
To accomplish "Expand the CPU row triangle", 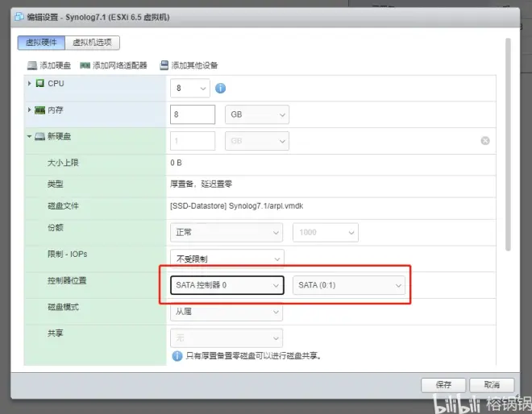I will pyautogui.click(x=30, y=84).
